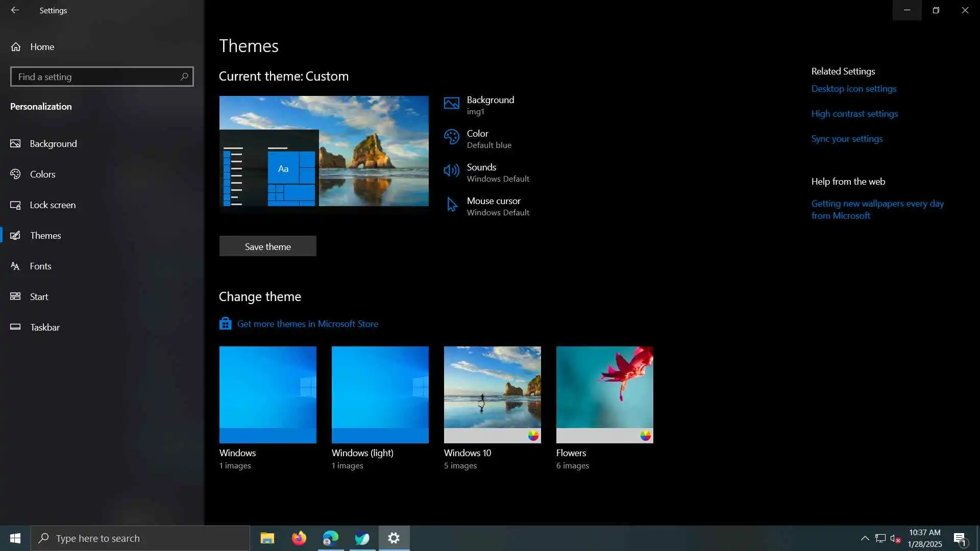980x551 pixels.
Task: Open Desktop icon settings link
Action: coord(853,89)
